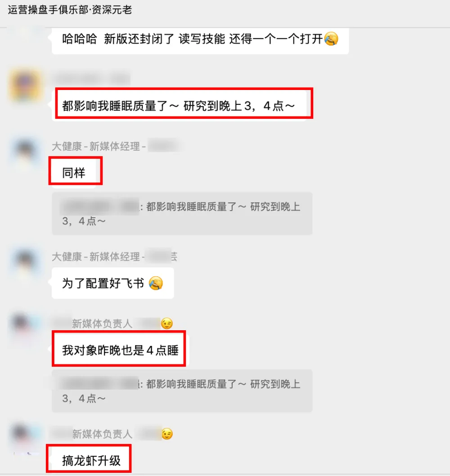This screenshot has height=476, width=450.
Task: Click wink emoji next to first 新媒体负责人 name
Action: click(x=167, y=323)
